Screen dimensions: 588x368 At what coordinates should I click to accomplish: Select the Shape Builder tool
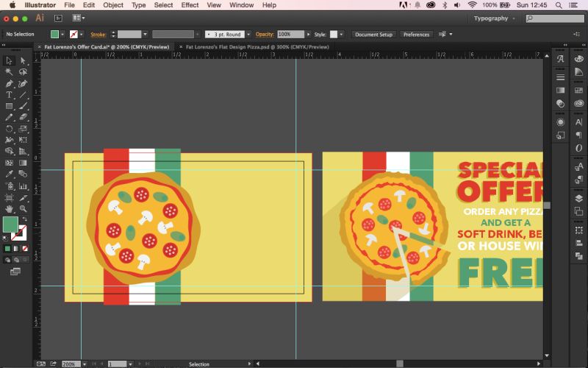point(9,152)
